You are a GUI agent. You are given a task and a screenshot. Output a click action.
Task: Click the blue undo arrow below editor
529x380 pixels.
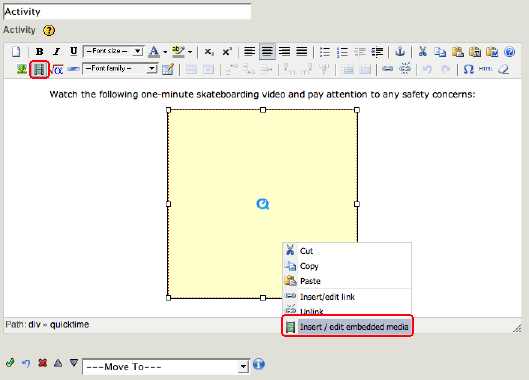click(x=26, y=363)
